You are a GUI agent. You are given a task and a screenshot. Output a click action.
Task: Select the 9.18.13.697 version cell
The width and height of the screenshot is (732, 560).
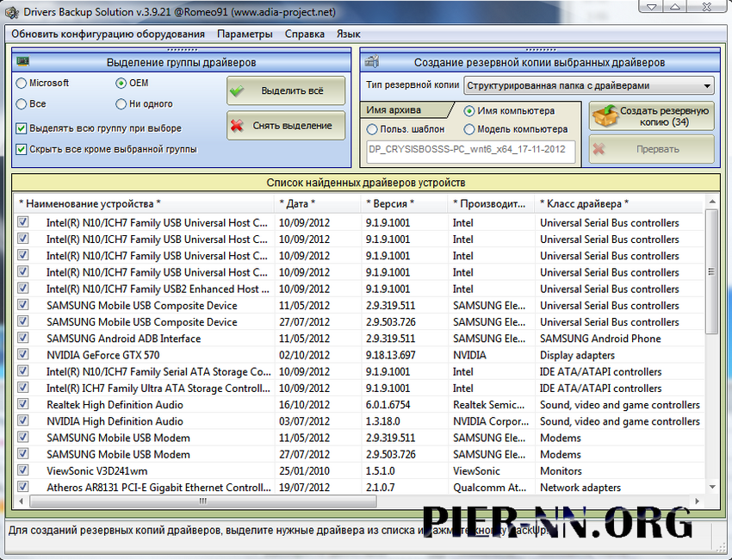tap(390, 356)
